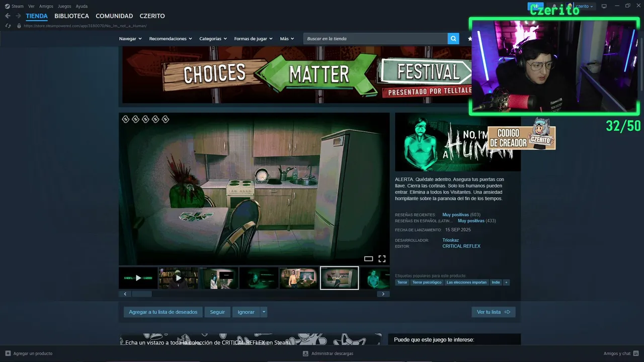Open the Ignorar options dropdown arrow

(264, 312)
